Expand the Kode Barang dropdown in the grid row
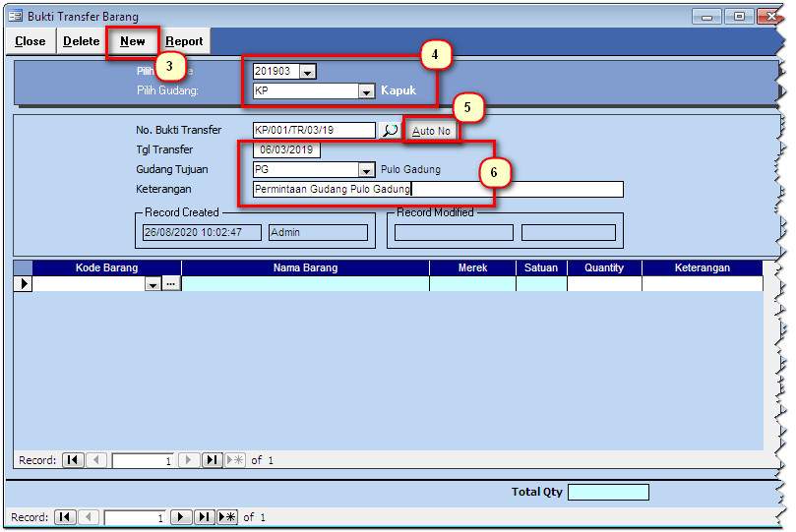Viewport: 796px width, 532px height. click(153, 284)
